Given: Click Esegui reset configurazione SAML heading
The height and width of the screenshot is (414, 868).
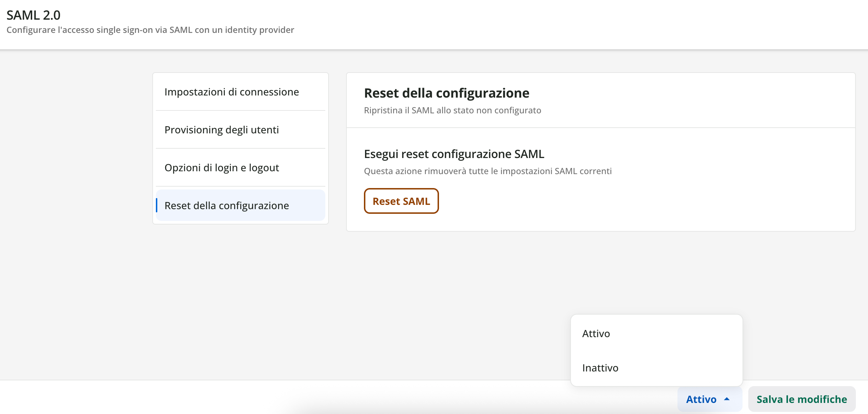Looking at the screenshot, I should point(454,154).
